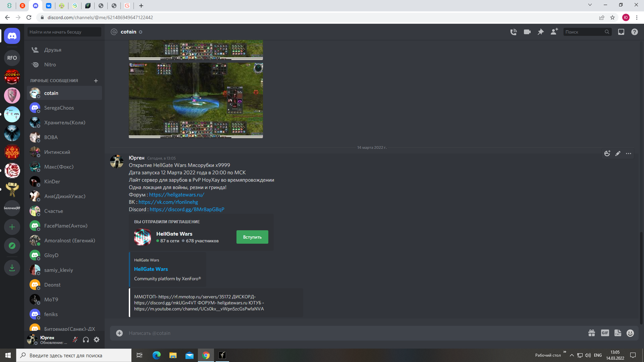Open the samiy_kleviy conversation

[x=64, y=270]
